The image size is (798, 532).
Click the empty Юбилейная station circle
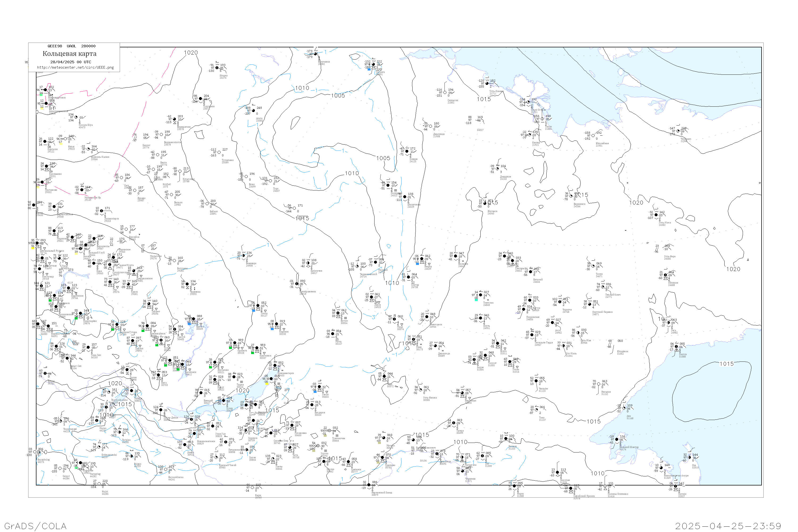click(593, 135)
